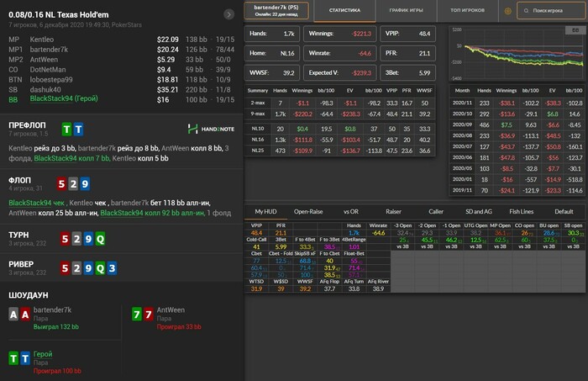This screenshot has width=588, height=381.
Task: Click the player search input field
Action: pyautogui.click(x=551, y=10)
